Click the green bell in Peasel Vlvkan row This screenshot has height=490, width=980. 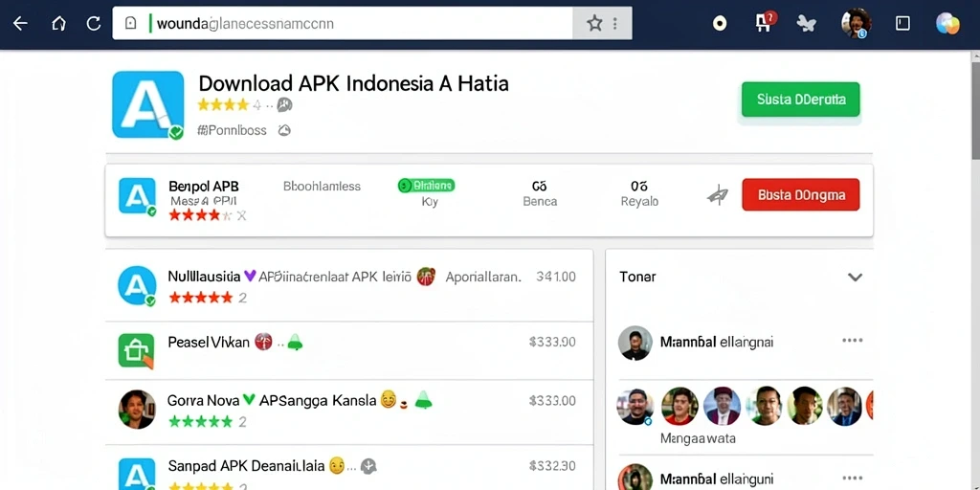295,342
